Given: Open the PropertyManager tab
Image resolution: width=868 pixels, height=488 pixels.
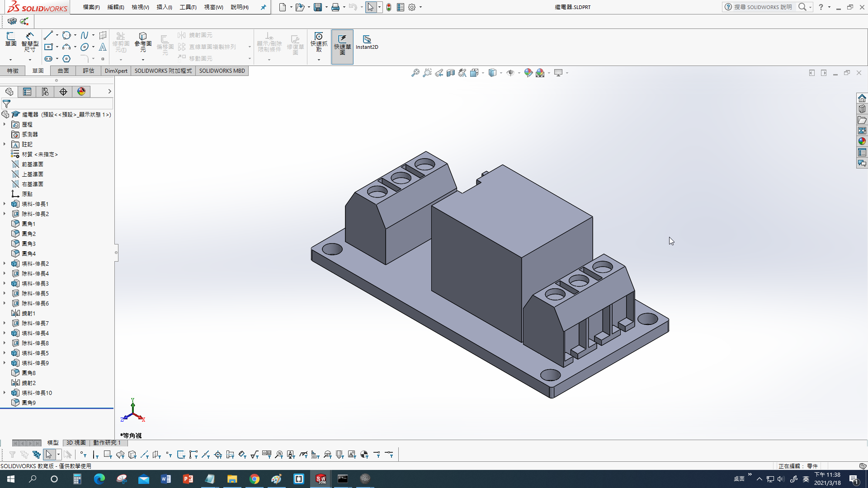Looking at the screenshot, I should pyautogui.click(x=27, y=92).
